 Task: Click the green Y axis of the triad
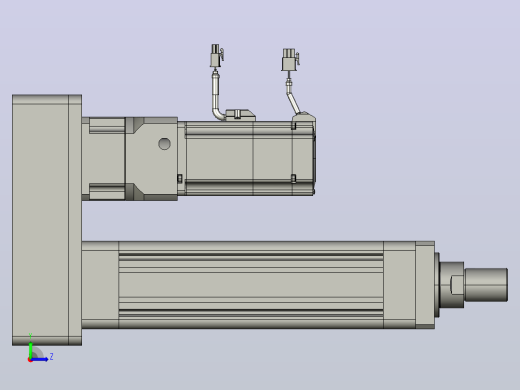pos(30,350)
